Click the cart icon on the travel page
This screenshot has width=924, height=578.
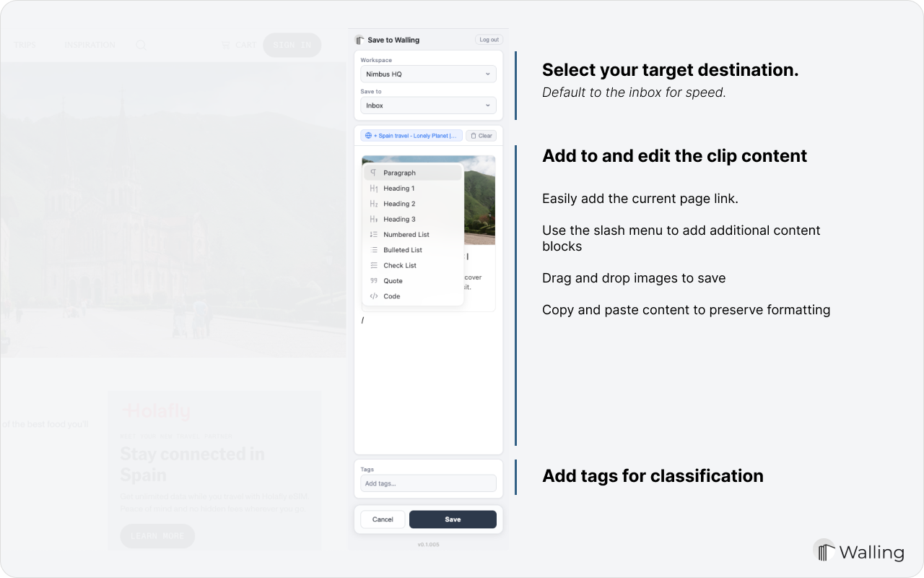pyautogui.click(x=225, y=45)
